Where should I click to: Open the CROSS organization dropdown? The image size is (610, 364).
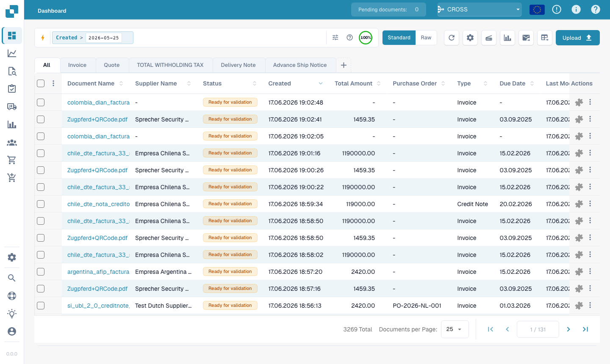(480, 9)
